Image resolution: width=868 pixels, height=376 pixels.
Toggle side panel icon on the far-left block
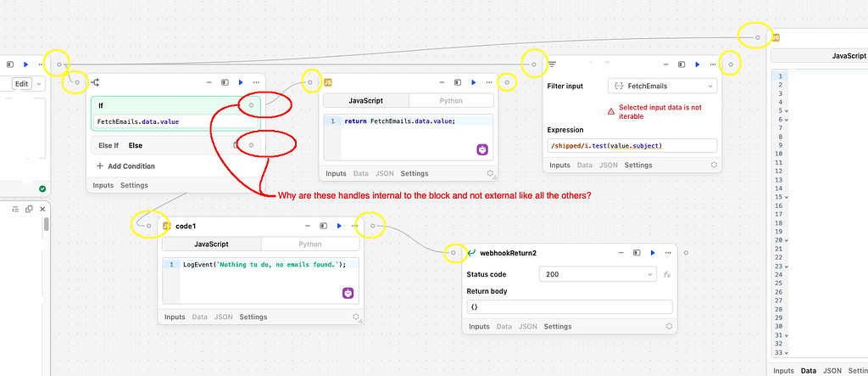coord(10,65)
